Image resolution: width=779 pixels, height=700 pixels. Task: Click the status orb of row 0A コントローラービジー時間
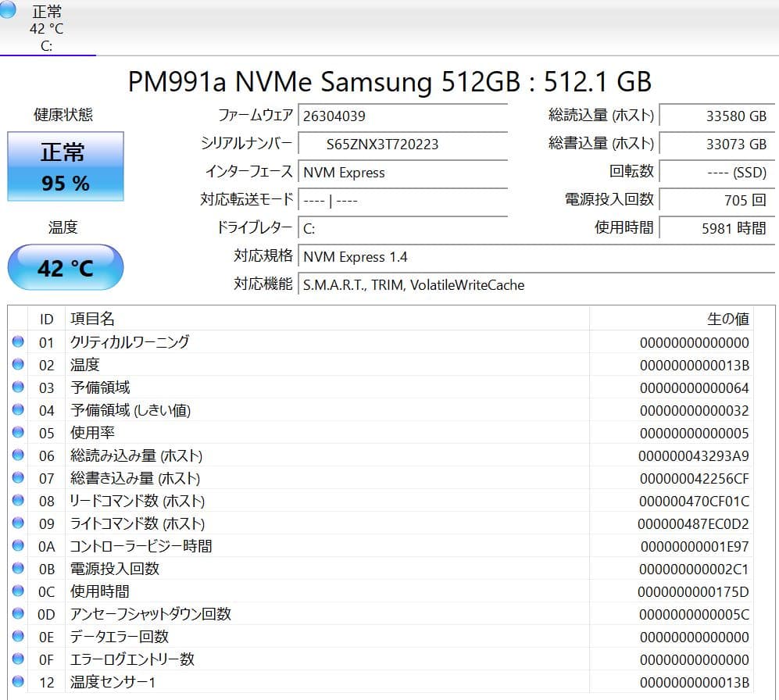click(19, 545)
